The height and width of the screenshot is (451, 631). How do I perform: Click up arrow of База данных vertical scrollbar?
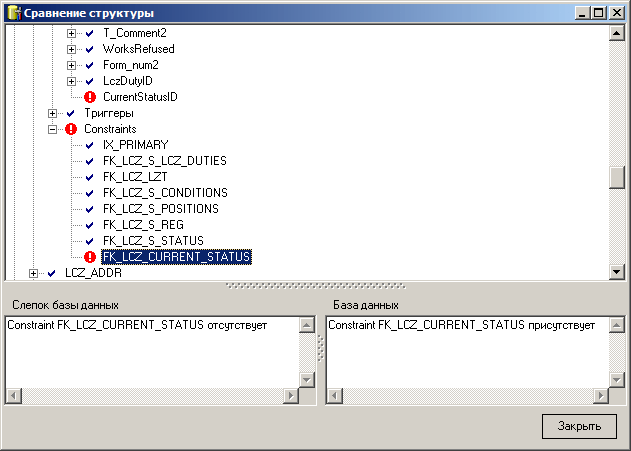617,325
